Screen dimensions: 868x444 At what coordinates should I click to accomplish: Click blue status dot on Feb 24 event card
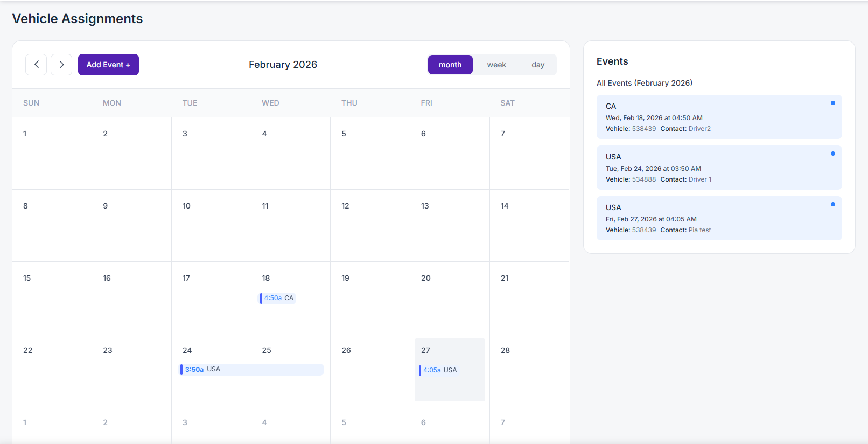click(832, 154)
